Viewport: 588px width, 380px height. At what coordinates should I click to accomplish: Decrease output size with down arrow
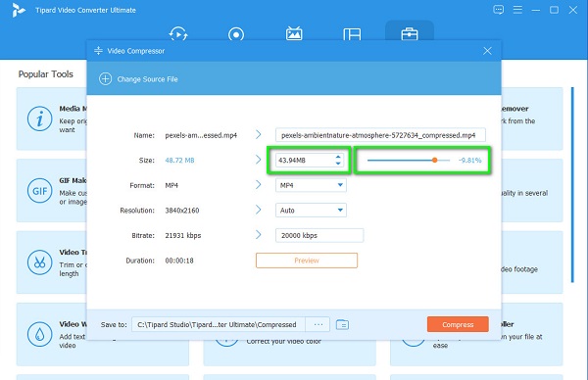click(338, 164)
